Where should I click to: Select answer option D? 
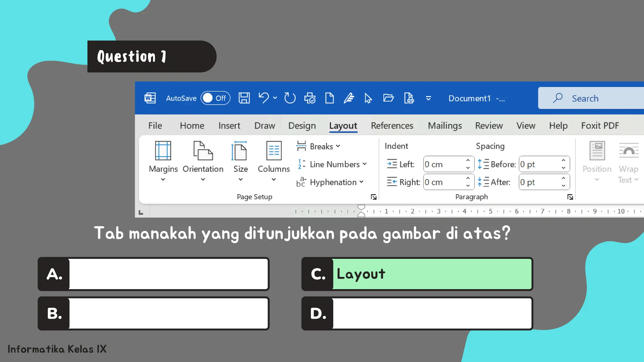click(x=417, y=313)
